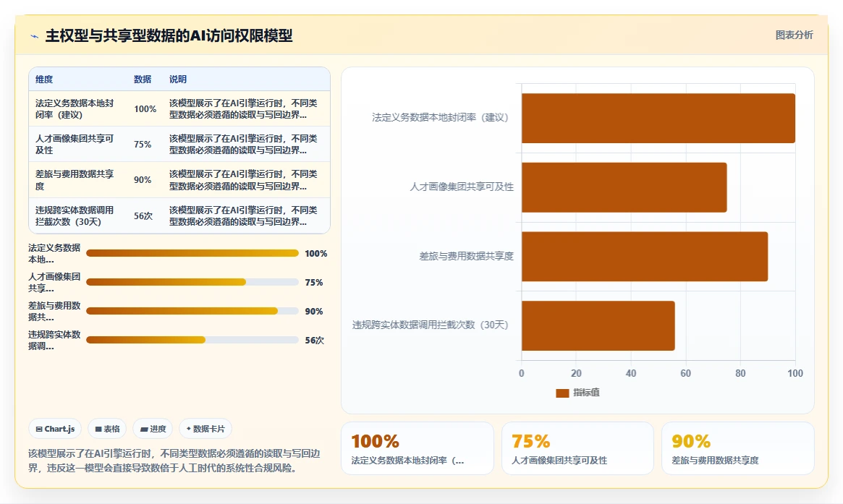Click chart bar for 人才画像集团共享可及性
This screenshot has width=843, height=504.
coord(624,187)
